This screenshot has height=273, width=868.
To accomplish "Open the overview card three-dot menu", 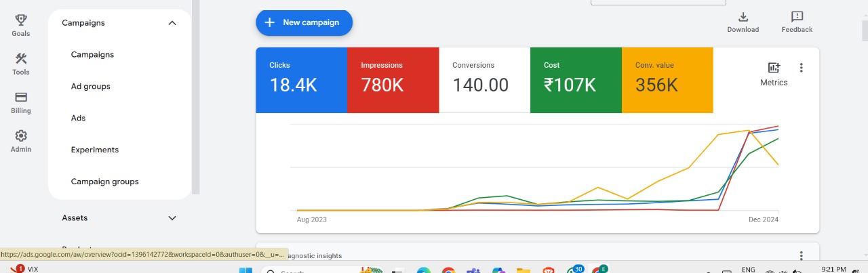I will (801, 68).
